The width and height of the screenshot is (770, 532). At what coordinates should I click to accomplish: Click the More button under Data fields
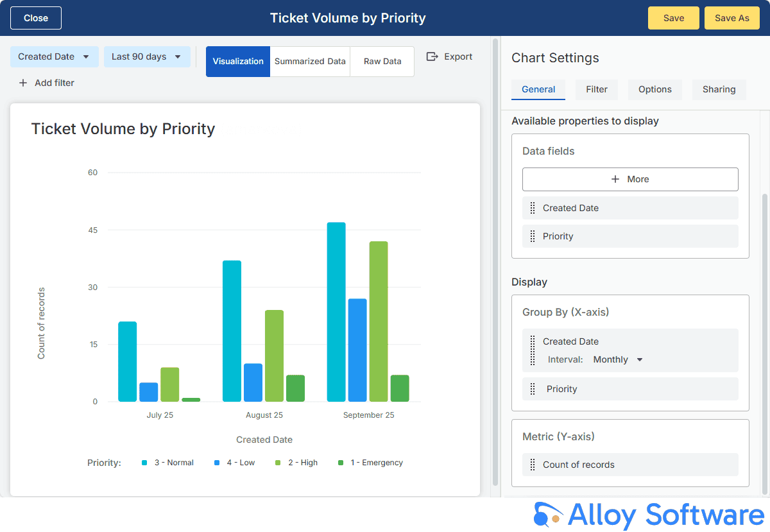tap(630, 179)
